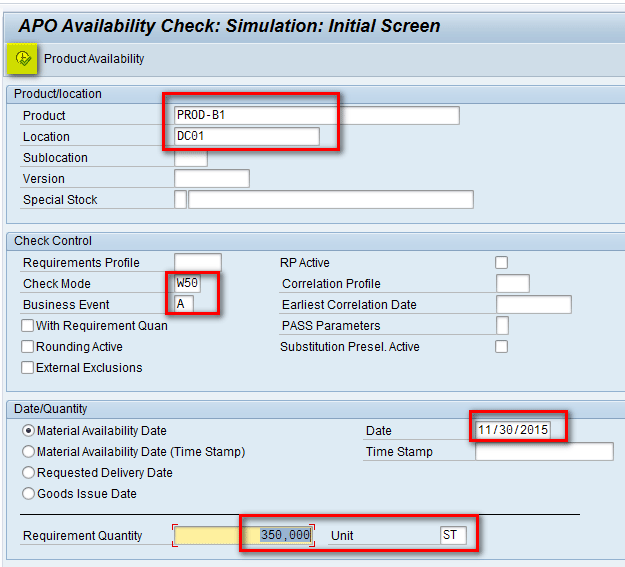
Task: Toggle the Rounding Active checkbox
Action: pyautogui.click(x=27, y=347)
